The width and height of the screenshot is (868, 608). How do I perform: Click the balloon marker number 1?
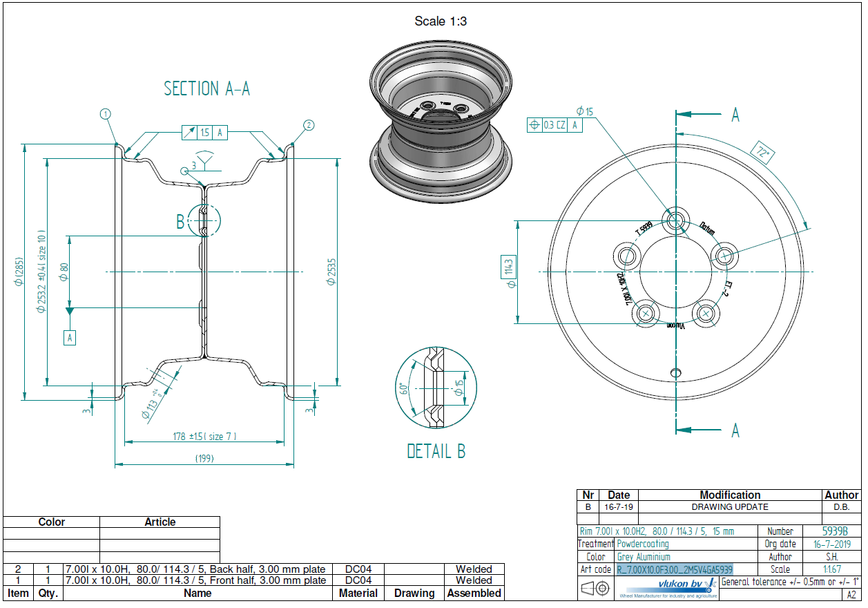click(x=105, y=114)
